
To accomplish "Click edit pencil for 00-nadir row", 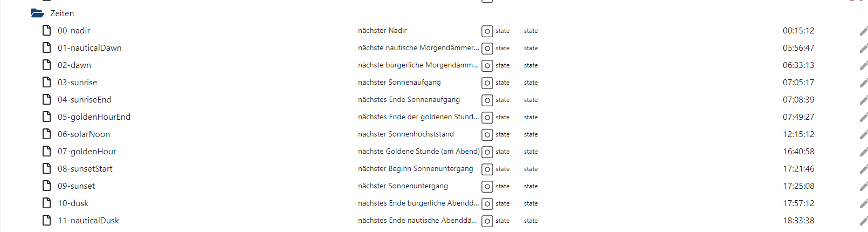I will [864, 31].
